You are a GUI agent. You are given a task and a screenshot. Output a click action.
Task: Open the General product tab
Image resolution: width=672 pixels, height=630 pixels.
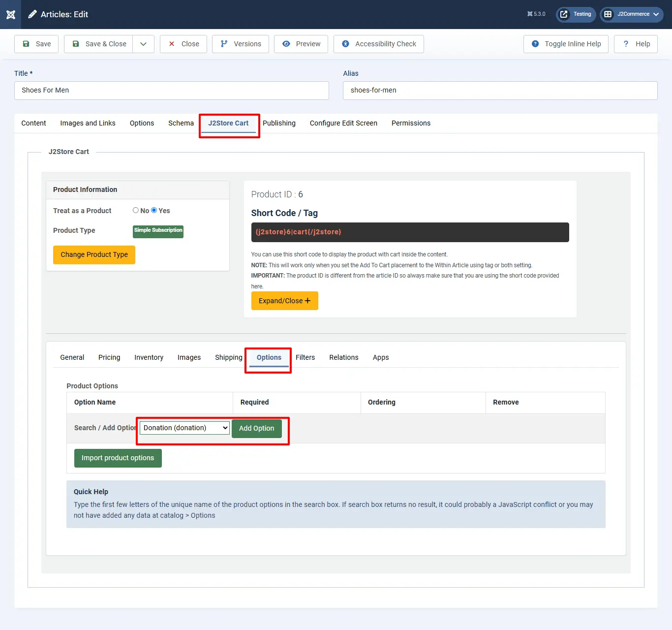coord(72,357)
